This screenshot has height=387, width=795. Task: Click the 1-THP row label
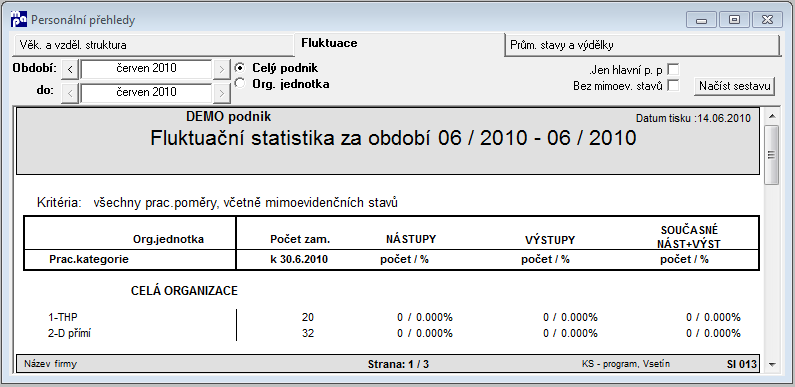(x=63, y=318)
